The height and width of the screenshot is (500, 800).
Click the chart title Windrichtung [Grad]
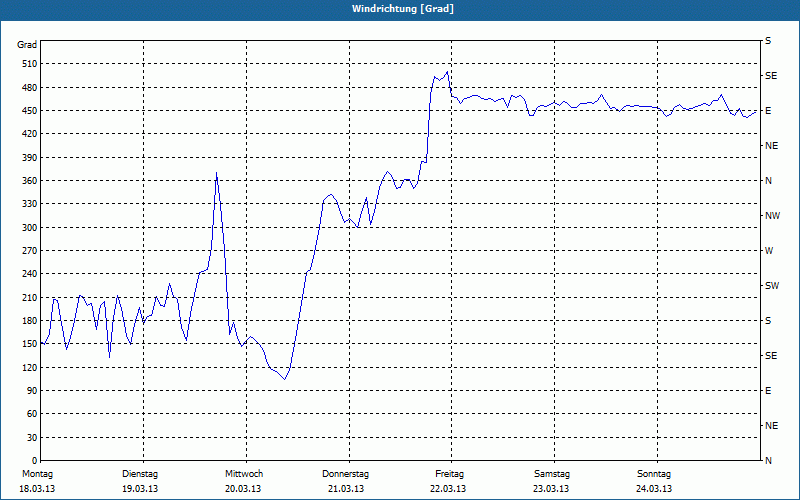403,9
